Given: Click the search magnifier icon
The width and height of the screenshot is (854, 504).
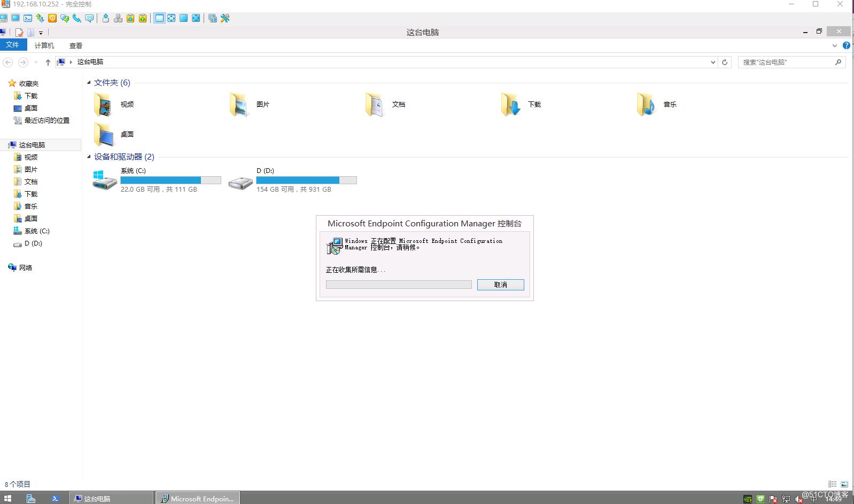Looking at the screenshot, I should [838, 62].
